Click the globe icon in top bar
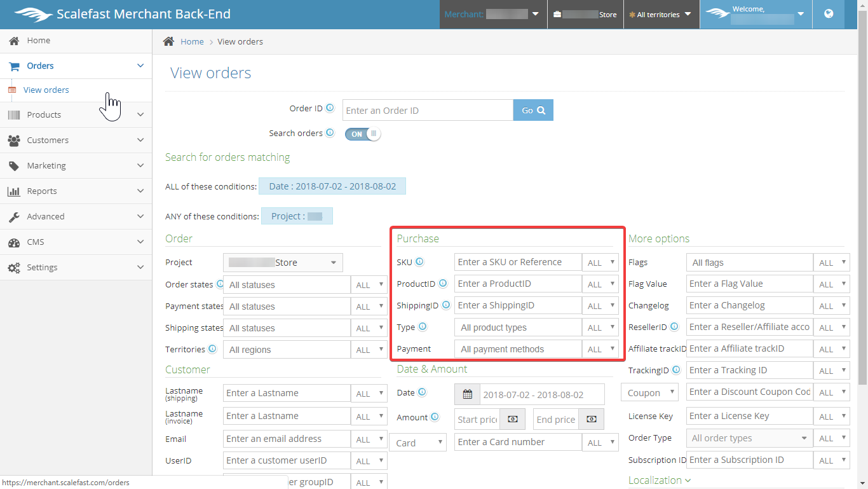This screenshot has width=868, height=489. pyautogui.click(x=829, y=14)
